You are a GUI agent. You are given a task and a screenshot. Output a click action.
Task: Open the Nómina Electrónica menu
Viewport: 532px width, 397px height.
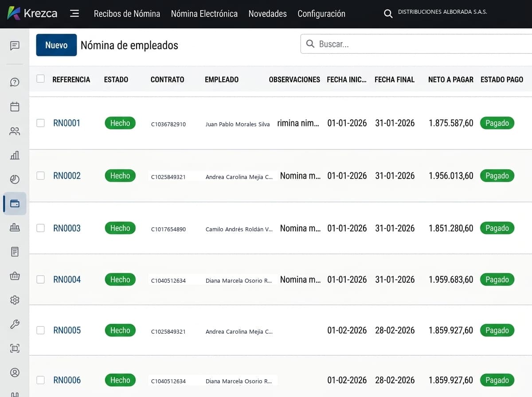pyautogui.click(x=204, y=14)
